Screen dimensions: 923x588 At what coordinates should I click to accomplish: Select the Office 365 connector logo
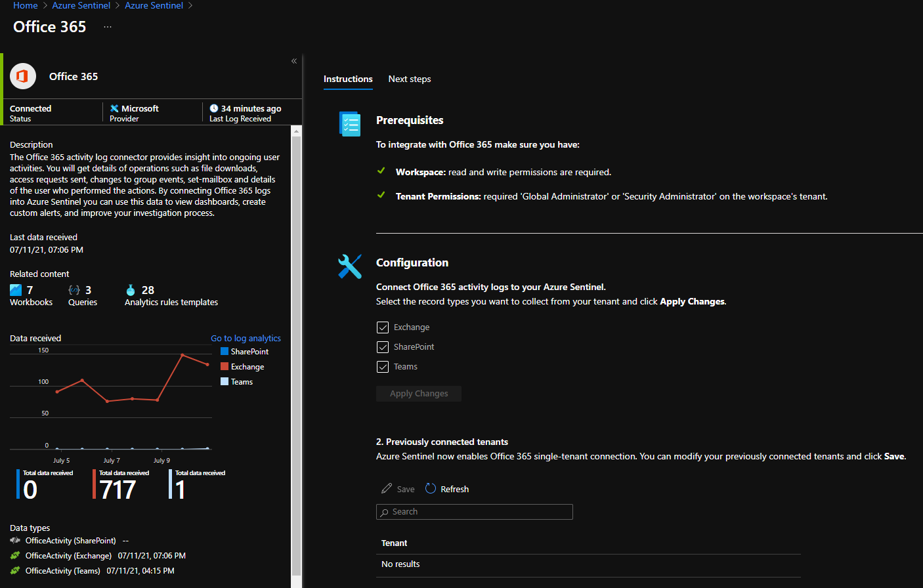coord(23,76)
